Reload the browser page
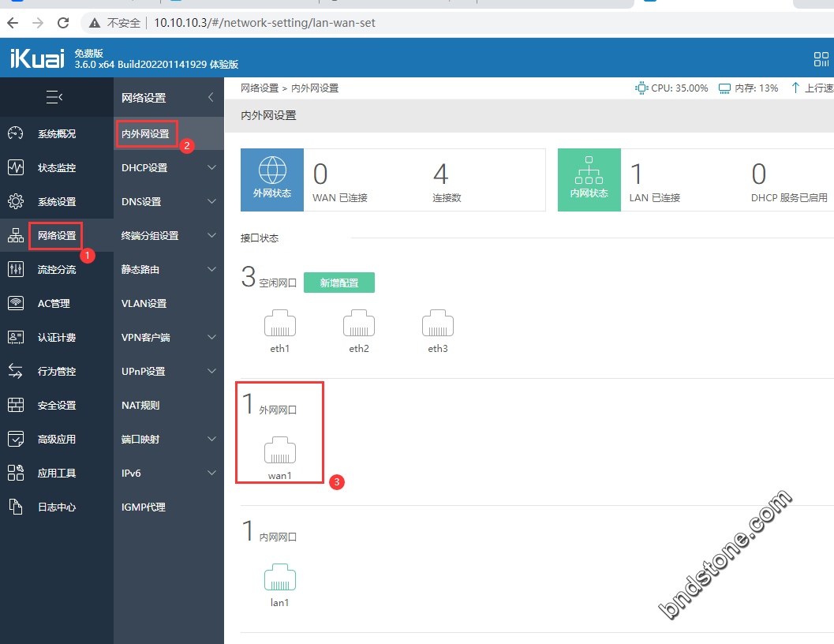The image size is (834, 644). click(x=63, y=23)
